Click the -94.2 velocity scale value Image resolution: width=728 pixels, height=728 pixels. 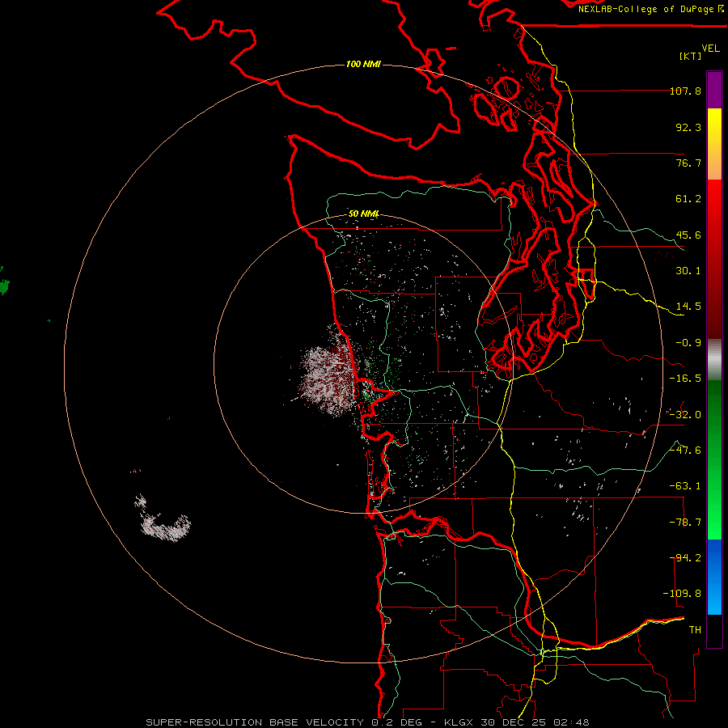[x=685, y=558]
